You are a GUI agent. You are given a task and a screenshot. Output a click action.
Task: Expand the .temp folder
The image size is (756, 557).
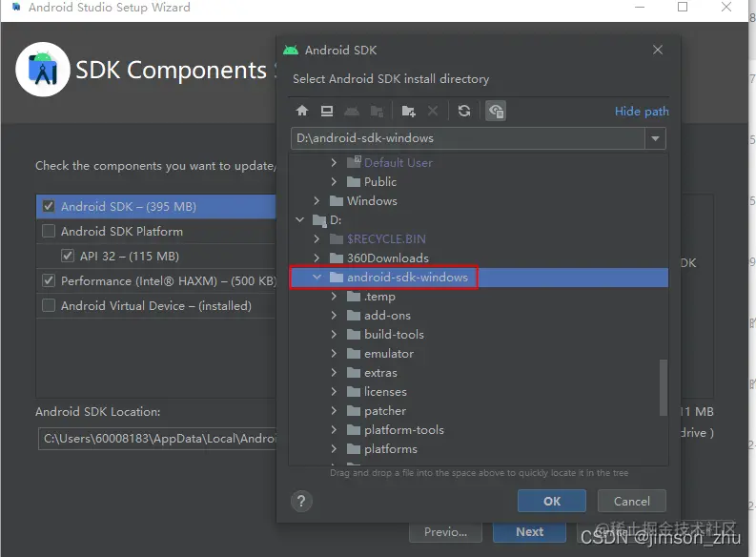[334, 297]
